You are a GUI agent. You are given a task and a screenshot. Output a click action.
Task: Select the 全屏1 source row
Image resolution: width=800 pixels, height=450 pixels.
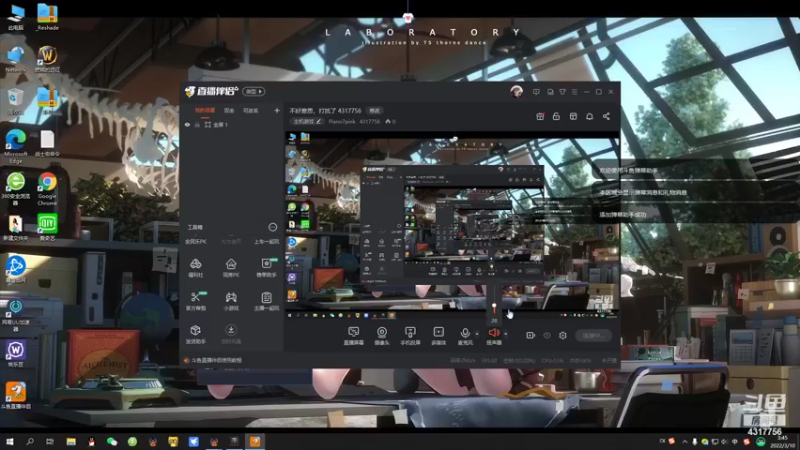(x=232, y=124)
